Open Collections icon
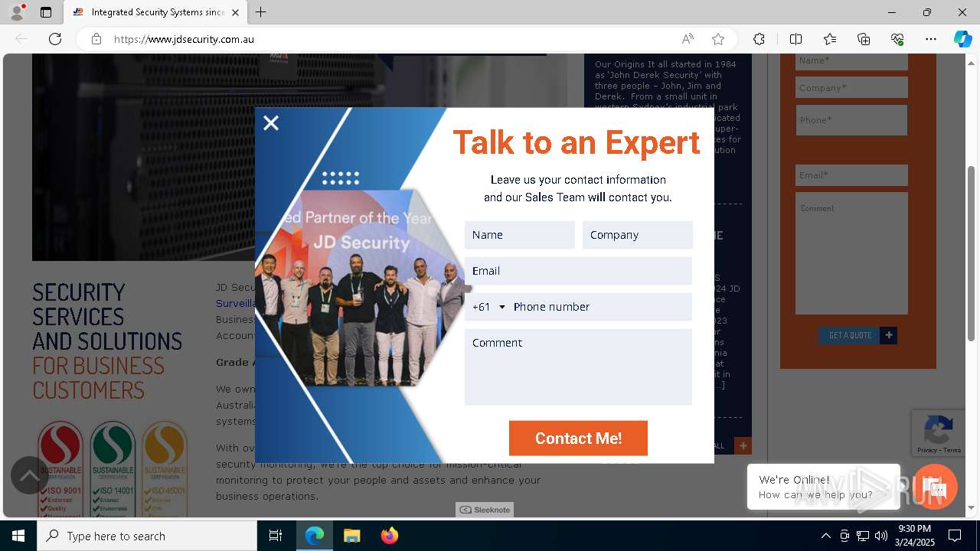 864,39
